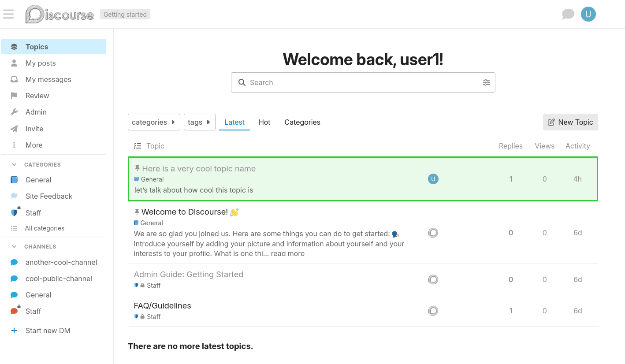Click the Discourse logo
This screenshot has height=364, width=625.
pyautogui.click(x=60, y=14)
